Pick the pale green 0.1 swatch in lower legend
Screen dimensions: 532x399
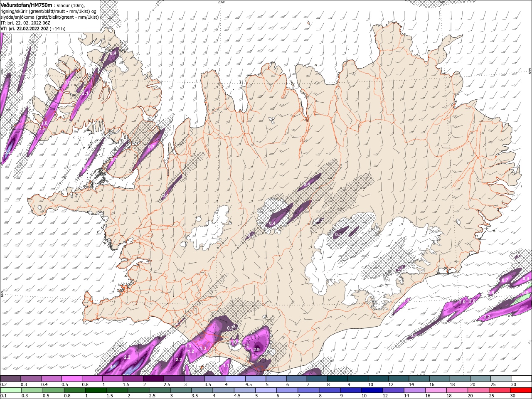(x=10, y=390)
